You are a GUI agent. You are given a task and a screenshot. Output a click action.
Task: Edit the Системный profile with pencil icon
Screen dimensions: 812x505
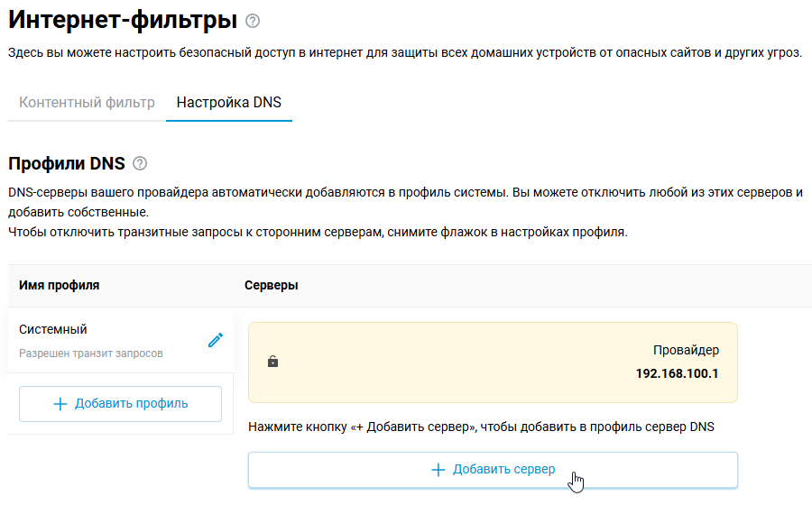pyautogui.click(x=215, y=340)
